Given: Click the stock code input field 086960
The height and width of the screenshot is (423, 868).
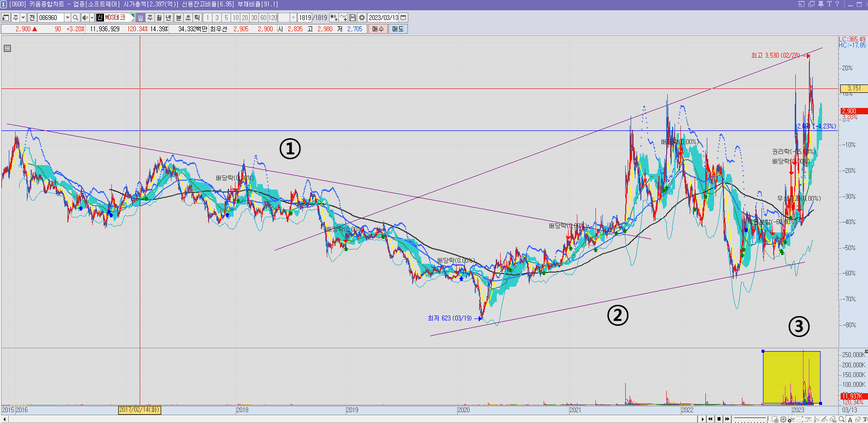Looking at the screenshot, I should click(51, 18).
